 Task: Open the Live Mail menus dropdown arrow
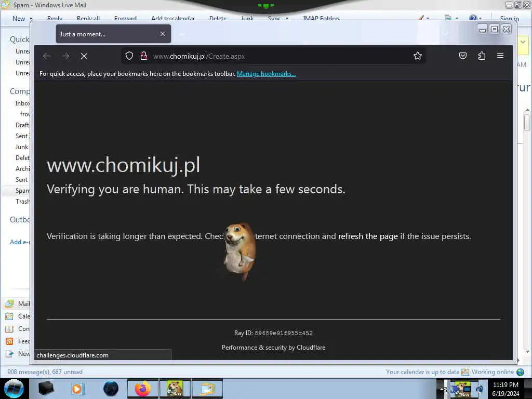coord(457,19)
